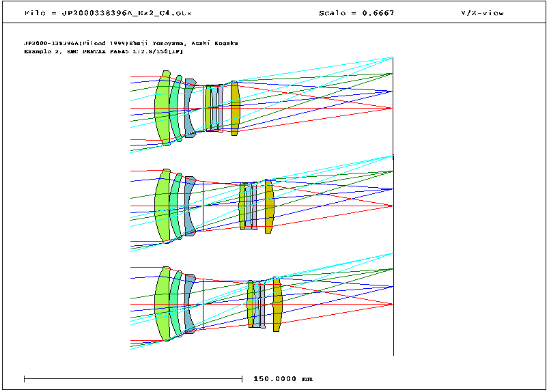
Task: Click the rear yellow biconvex lens in middle configuration
Action: pyautogui.click(x=269, y=206)
